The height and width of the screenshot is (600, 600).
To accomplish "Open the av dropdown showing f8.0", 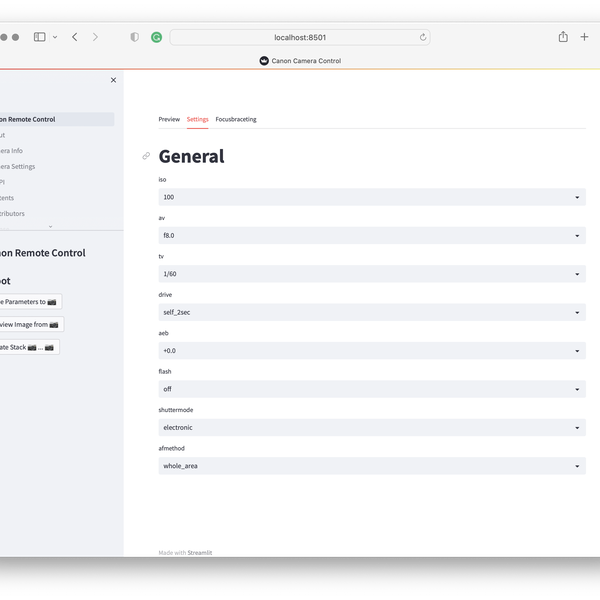I will (370, 236).
